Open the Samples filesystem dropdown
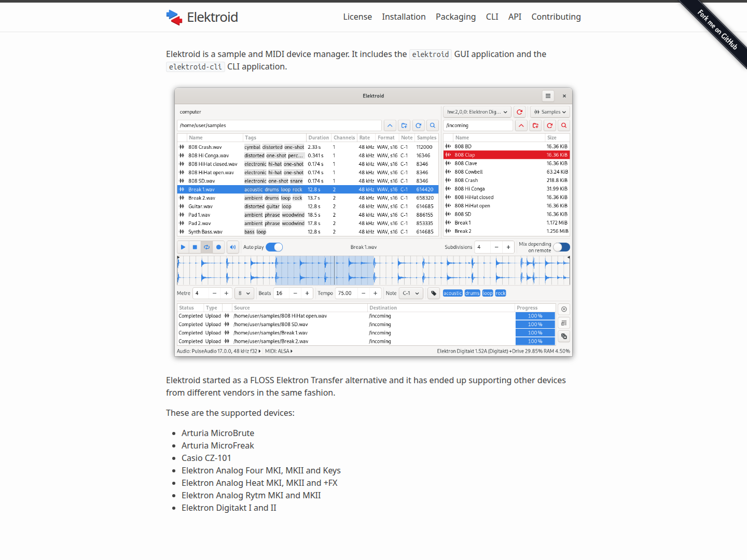Screen dimensions: 747x560 coord(550,112)
